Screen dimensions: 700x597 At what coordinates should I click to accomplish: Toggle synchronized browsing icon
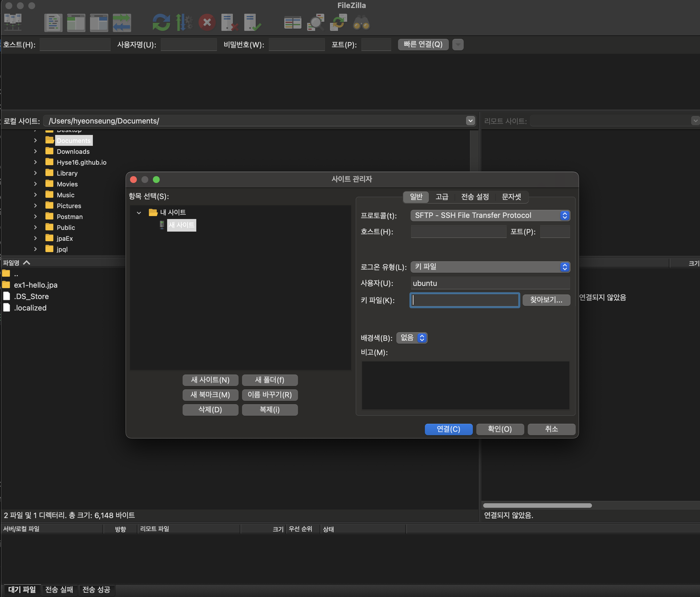click(339, 23)
